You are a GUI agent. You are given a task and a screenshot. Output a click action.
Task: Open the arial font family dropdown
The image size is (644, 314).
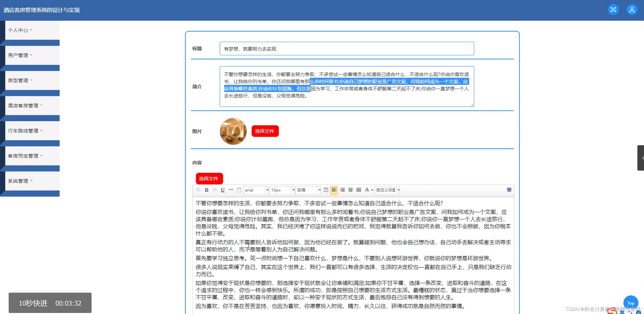click(x=256, y=190)
